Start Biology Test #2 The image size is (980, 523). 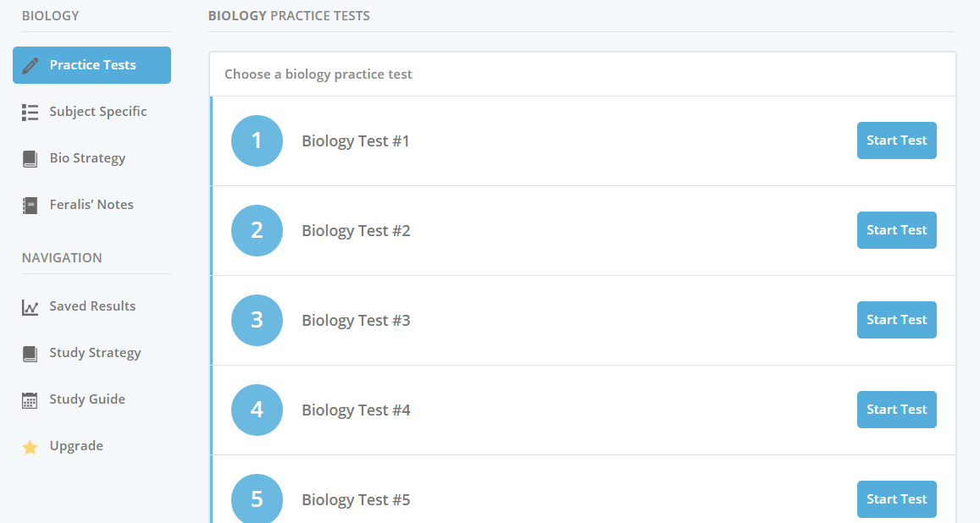tap(896, 230)
